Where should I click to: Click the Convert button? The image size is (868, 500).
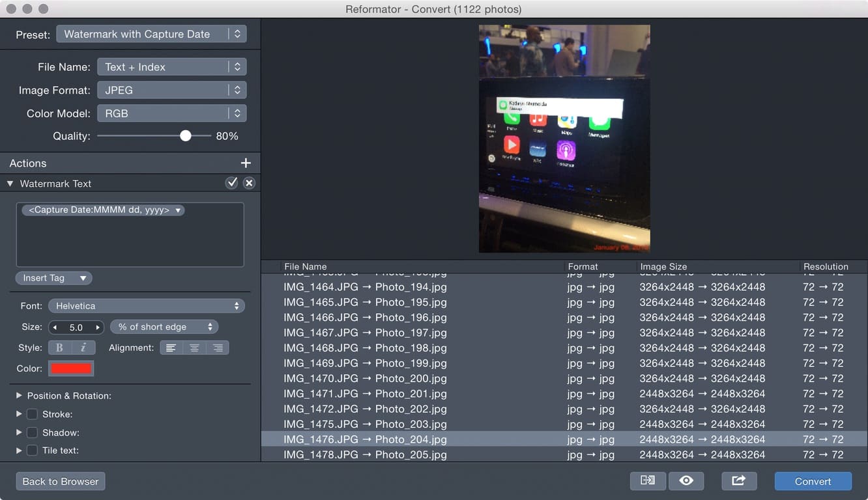pyautogui.click(x=813, y=481)
